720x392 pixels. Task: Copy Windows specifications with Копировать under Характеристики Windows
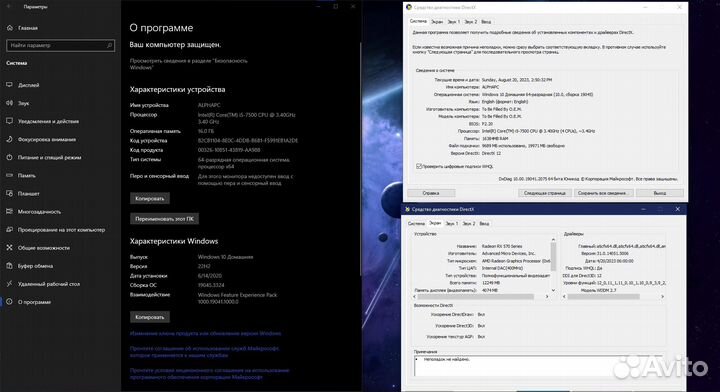tap(150, 317)
